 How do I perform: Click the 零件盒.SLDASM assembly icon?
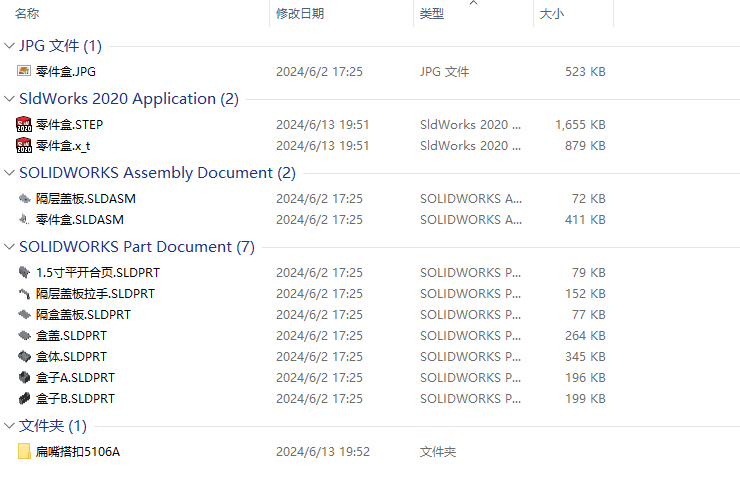click(x=24, y=219)
